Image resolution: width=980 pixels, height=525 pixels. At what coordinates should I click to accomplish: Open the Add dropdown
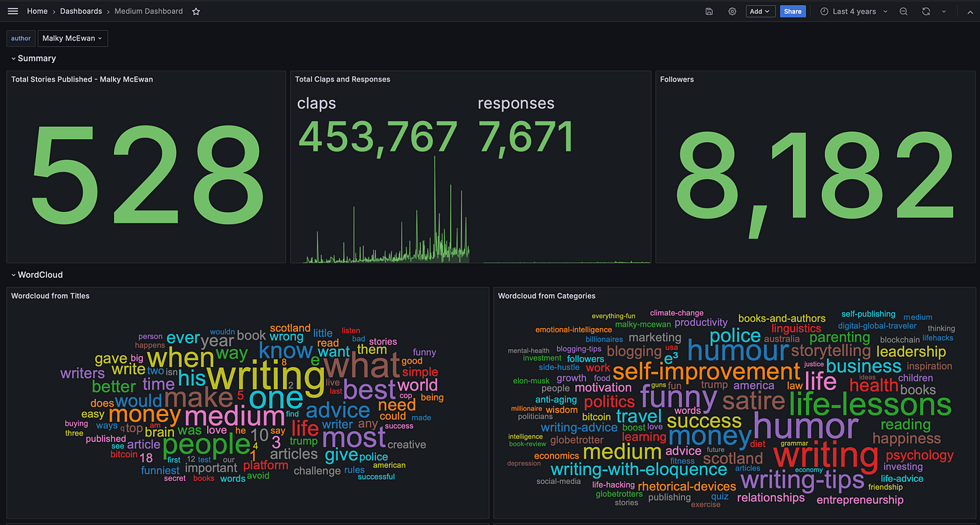click(x=761, y=12)
